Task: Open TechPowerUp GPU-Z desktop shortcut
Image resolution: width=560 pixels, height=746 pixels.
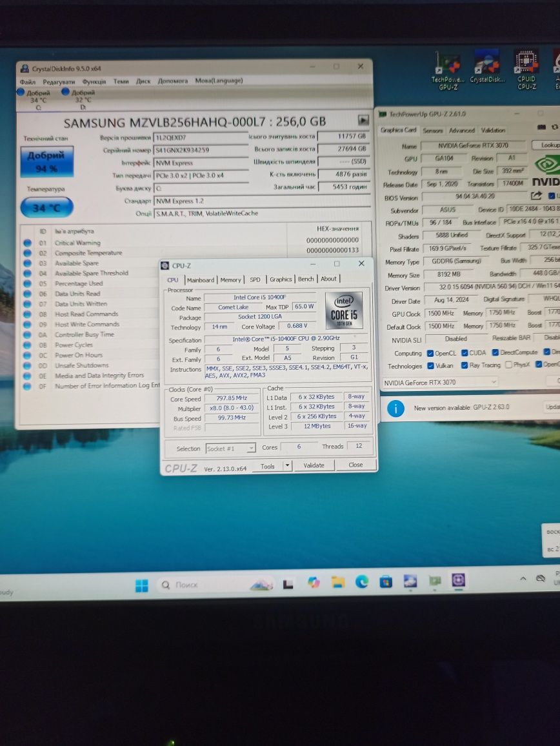Action: [x=448, y=70]
